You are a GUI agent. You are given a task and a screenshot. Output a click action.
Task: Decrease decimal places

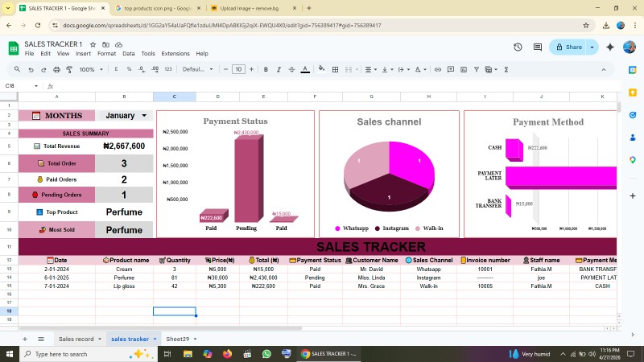point(142,69)
